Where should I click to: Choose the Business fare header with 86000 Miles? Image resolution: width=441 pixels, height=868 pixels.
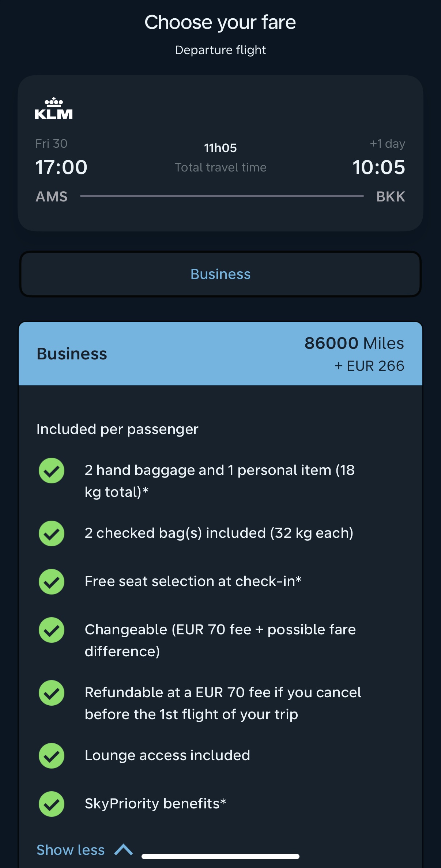pyautogui.click(x=220, y=354)
